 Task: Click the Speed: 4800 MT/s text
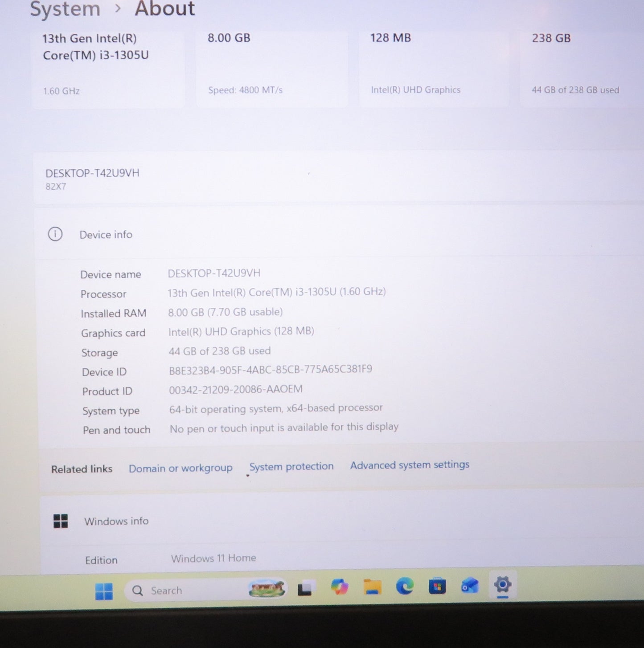point(246,90)
